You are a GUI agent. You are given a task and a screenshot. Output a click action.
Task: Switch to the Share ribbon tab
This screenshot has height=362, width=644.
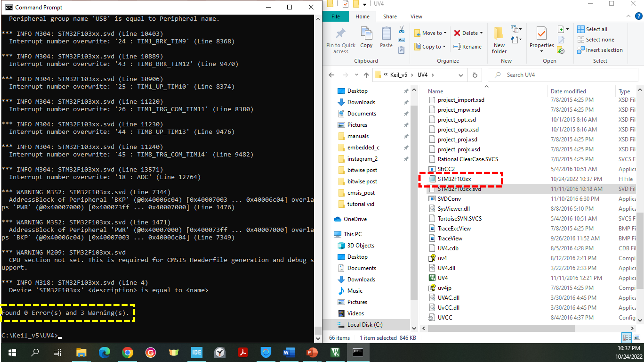[390, 17]
